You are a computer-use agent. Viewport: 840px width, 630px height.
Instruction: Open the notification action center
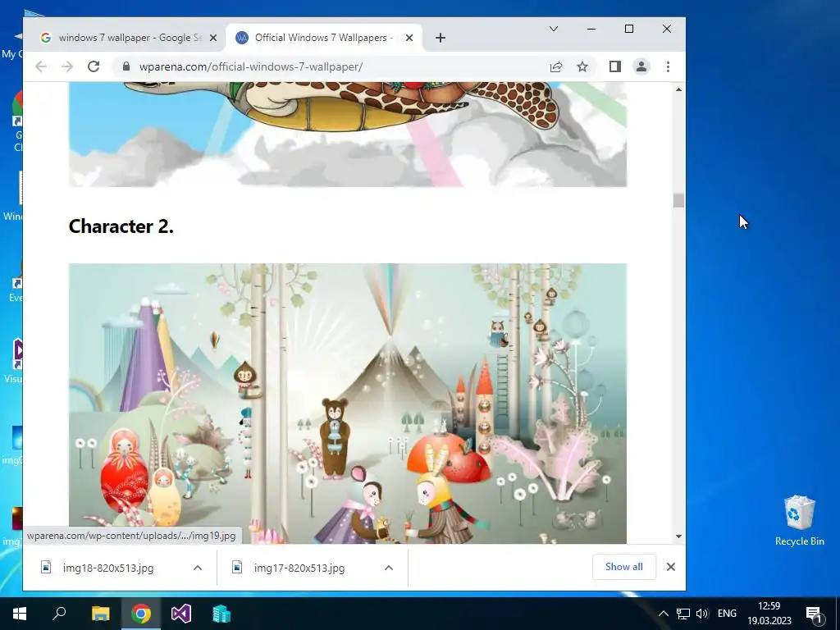815,614
